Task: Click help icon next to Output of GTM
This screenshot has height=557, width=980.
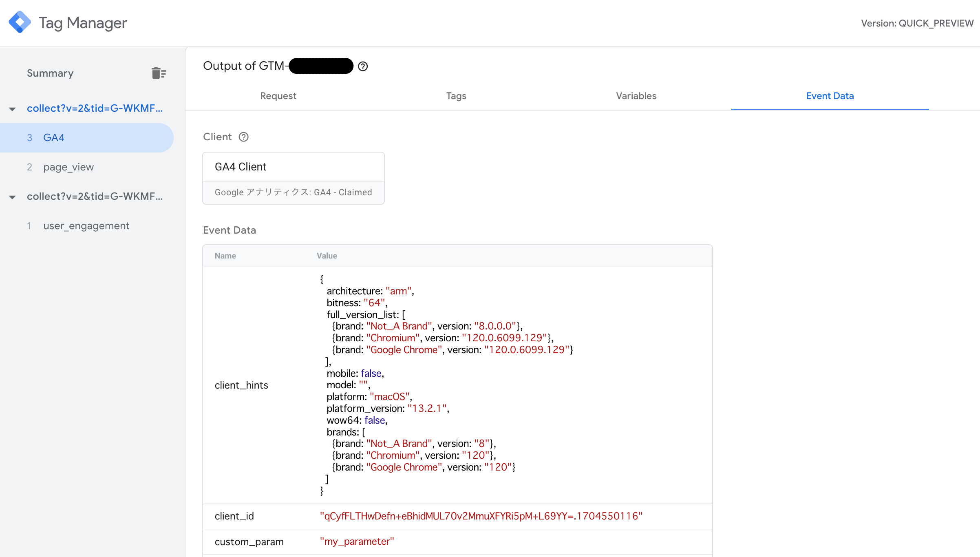Action: pos(362,66)
